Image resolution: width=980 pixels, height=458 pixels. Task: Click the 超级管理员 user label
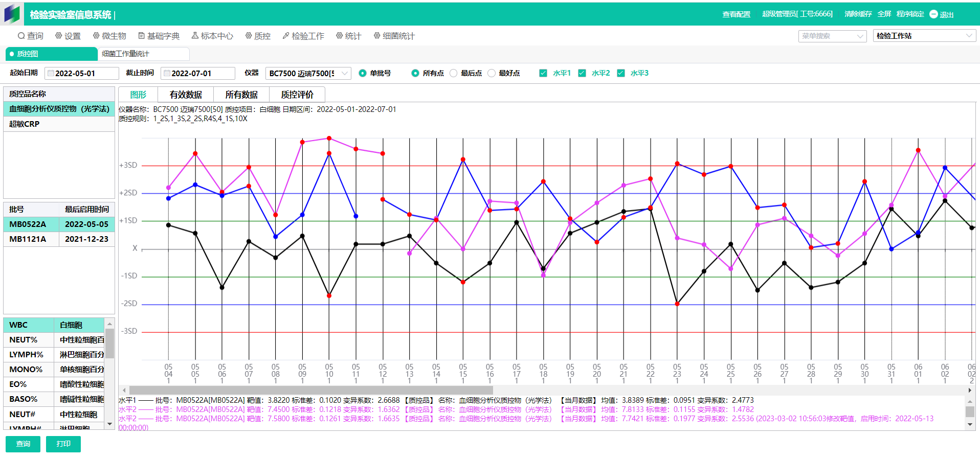point(797,14)
